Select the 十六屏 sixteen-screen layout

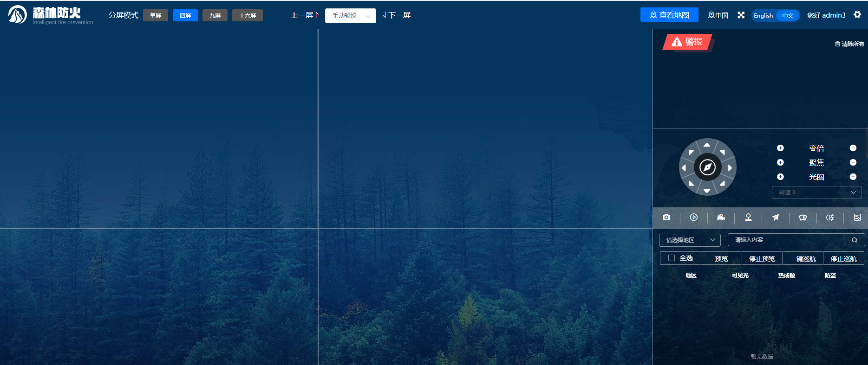pos(247,16)
